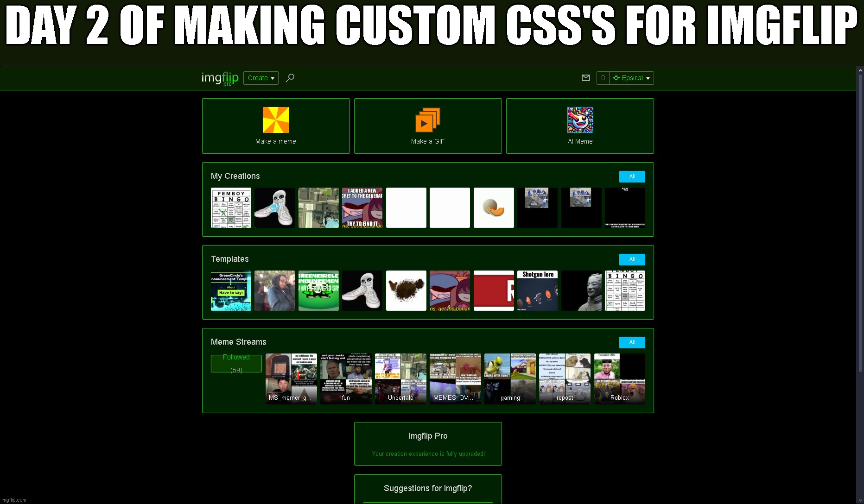Open the Femboy Bingo creation thumbnail
Image resolution: width=864 pixels, height=504 pixels.
(x=231, y=208)
